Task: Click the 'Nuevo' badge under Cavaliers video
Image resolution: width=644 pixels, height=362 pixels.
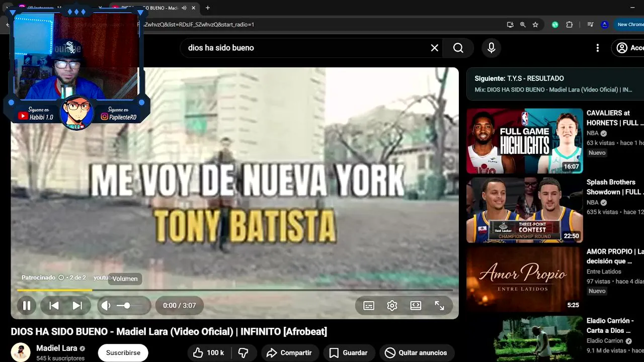Action: tap(597, 153)
